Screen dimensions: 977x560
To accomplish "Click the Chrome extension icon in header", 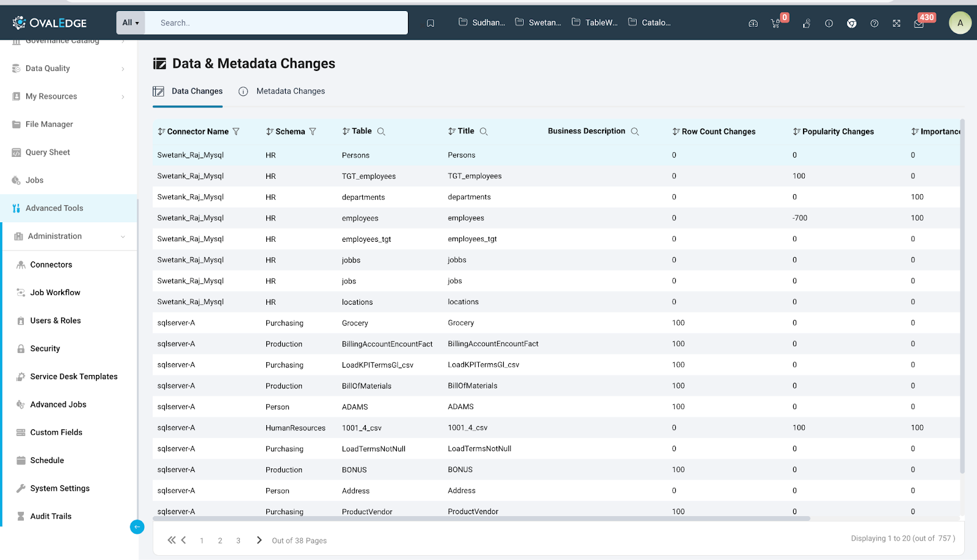I will coord(852,23).
